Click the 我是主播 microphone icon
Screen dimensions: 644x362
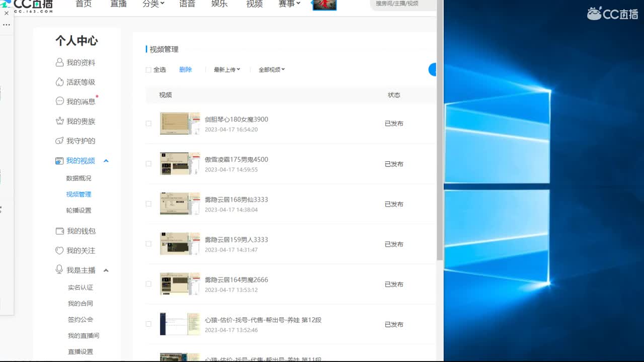[x=59, y=269]
